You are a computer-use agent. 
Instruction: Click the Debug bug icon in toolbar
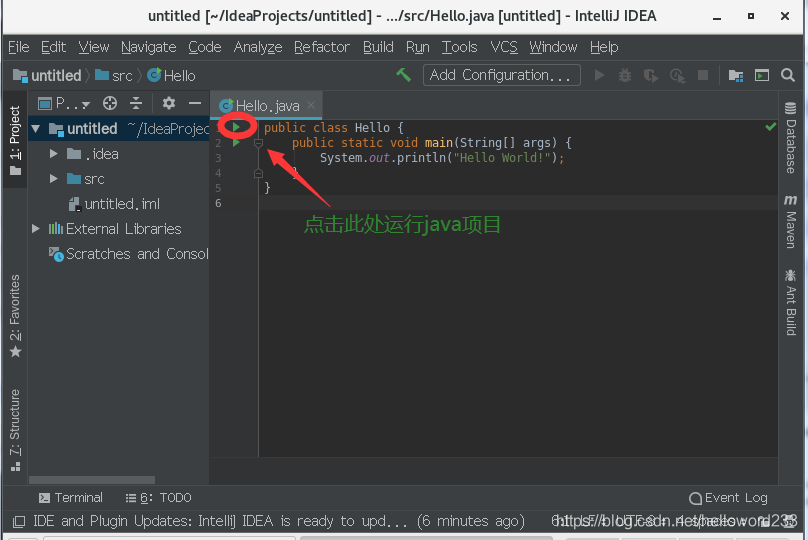[625, 75]
